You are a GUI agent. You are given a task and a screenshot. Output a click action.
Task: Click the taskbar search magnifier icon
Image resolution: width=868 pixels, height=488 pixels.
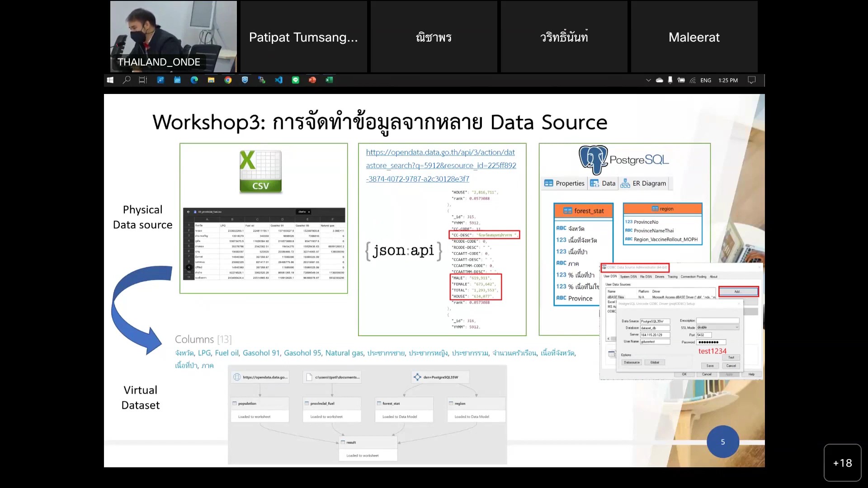click(x=127, y=80)
